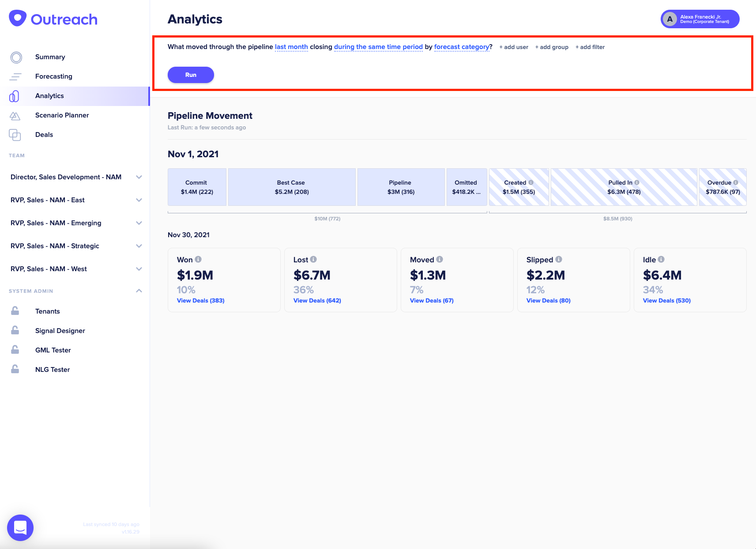
Task: Click info icon next to Lost
Action: coord(313,259)
